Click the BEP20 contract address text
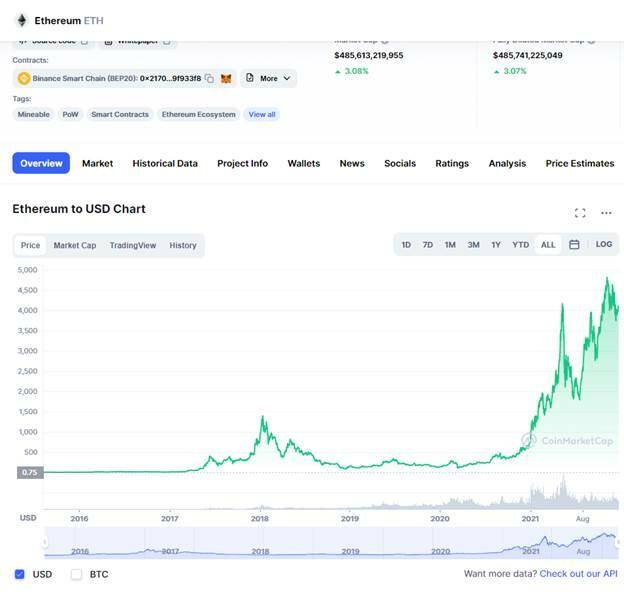Screen dimensions: 624x603 [170, 78]
